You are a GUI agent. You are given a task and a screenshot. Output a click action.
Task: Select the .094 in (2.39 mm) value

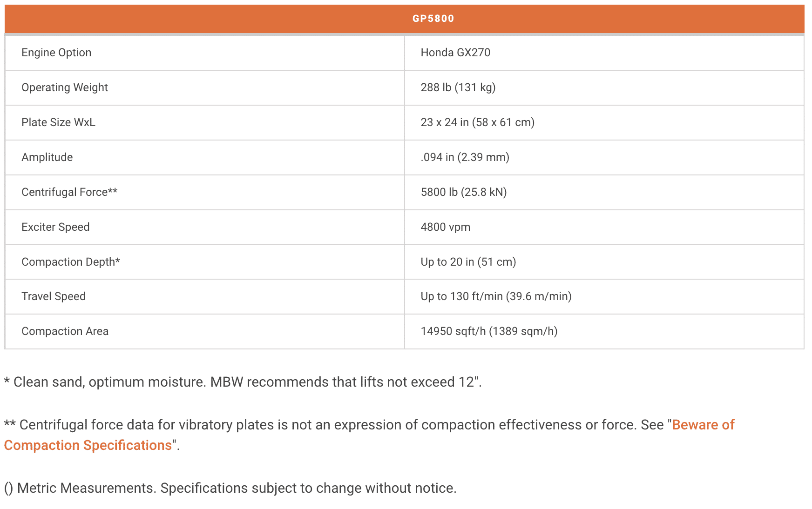tap(465, 157)
